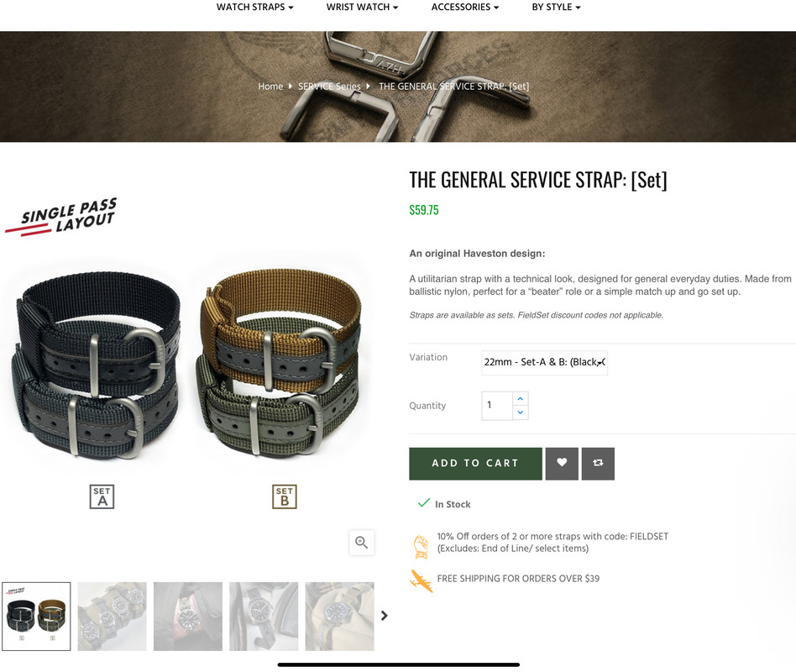Click the fist icon beside FIELDSET offer
Viewport: 796px width, 672px height.
tap(421, 547)
